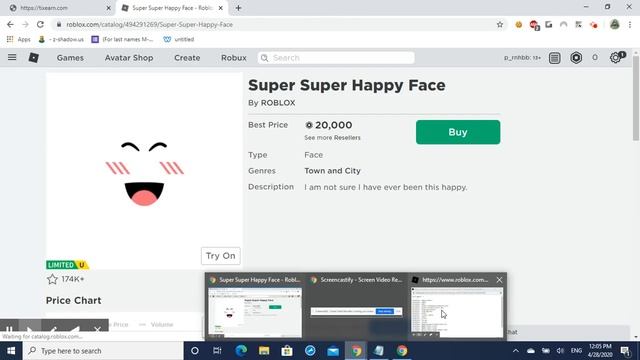This screenshot has width=640, height=360.
Task: Click the Roblox logo home icon
Action: coord(33,58)
